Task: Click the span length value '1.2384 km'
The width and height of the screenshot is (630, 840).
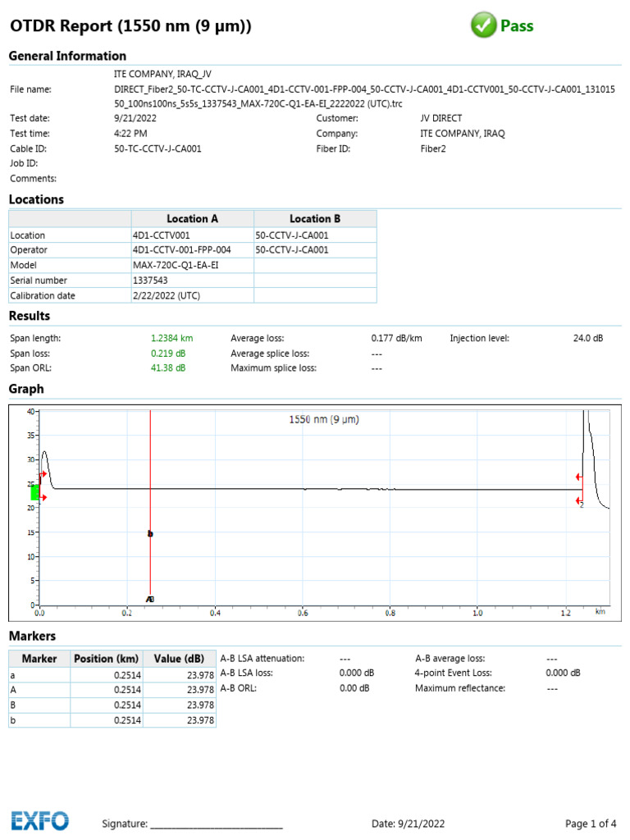Action: tap(172, 338)
